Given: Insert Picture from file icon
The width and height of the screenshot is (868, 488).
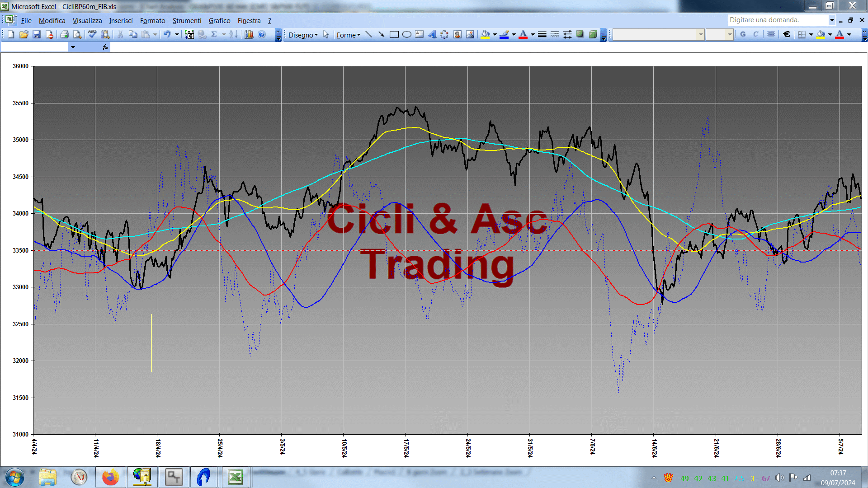Looking at the screenshot, I should (470, 34).
